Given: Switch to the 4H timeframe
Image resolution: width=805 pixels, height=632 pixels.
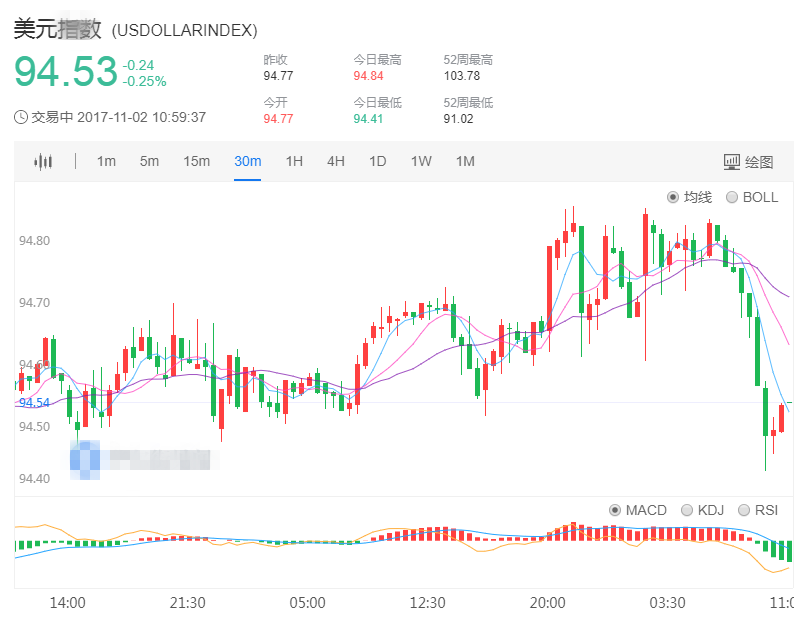Looking at the screenshot, I should (x=336, y=161).
